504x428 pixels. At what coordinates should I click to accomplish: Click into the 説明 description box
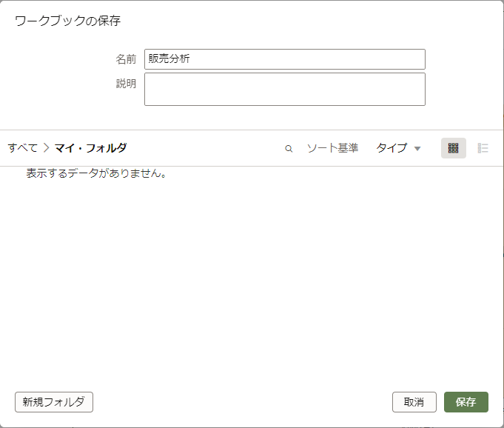[285, 89]
